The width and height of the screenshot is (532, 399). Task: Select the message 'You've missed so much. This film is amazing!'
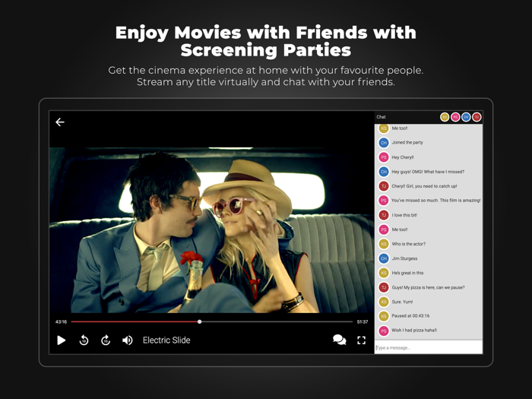click(436, 201)
